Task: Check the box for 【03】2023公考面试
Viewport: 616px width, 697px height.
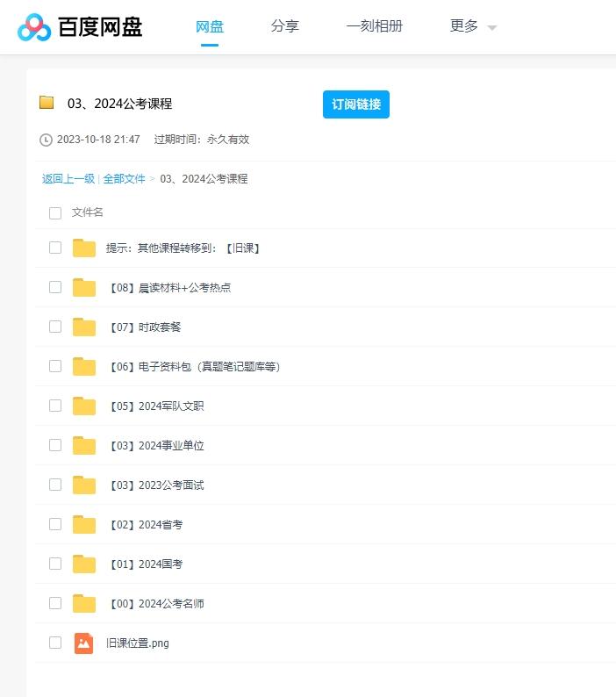Action: click(x=55, y=485)
